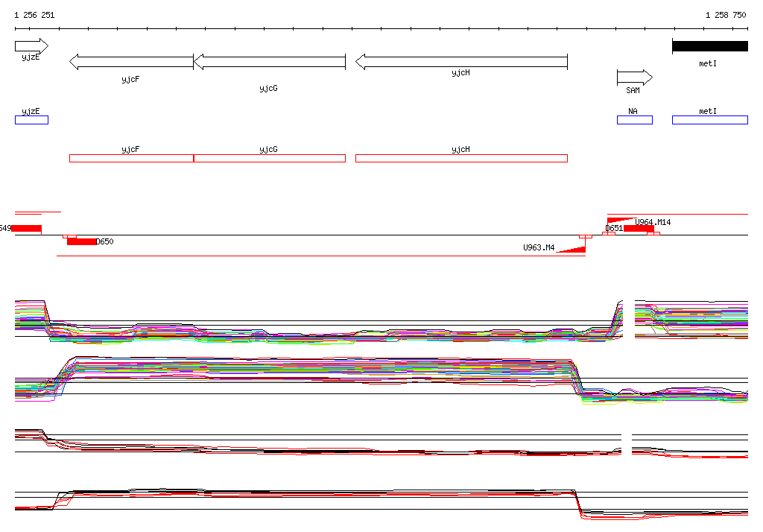Click the yjzE gene arrow at top
The width and height of the screenshot is (763, 532).
click(x=31, y=46)
